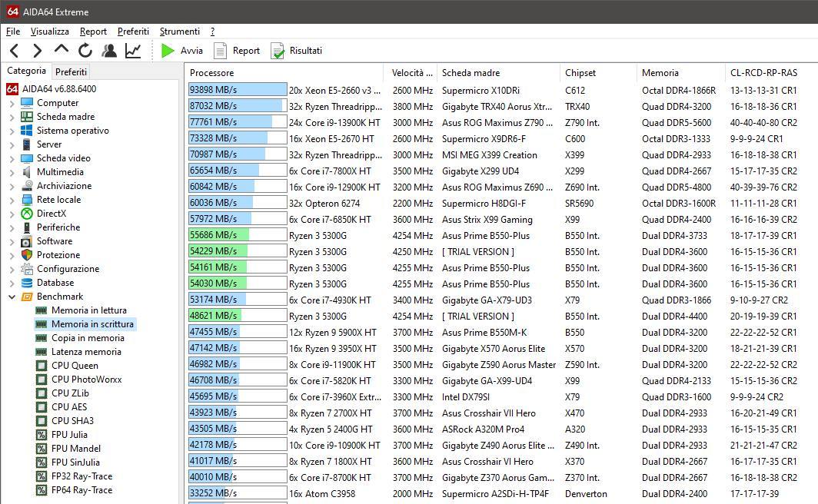The image size is (818, 504).
Task: Click the AIDA64 v6.88.6400 root tree icon
Action: (12, 89)
